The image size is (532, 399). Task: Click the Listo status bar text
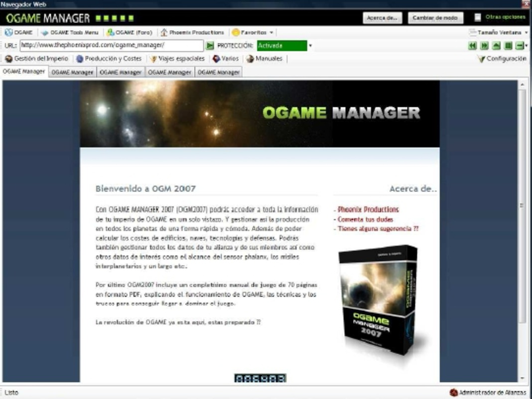coord(11,393)
